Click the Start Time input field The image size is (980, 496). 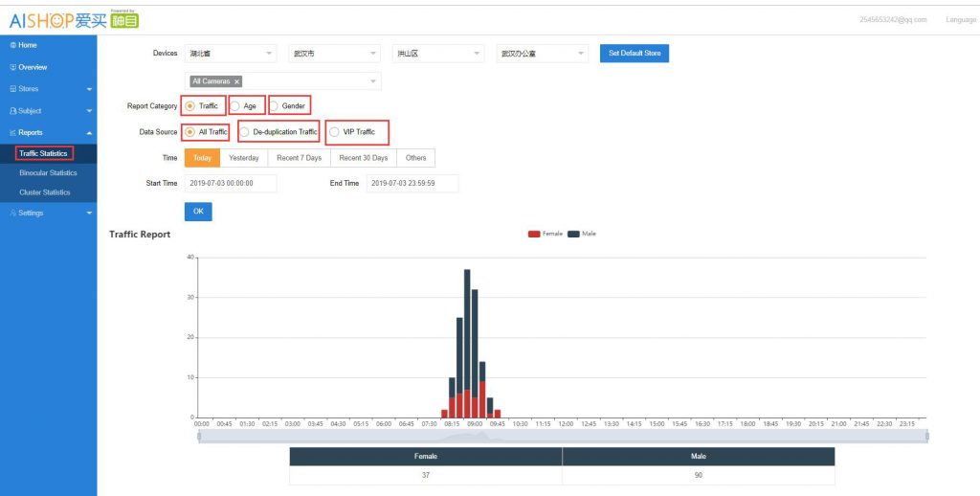[x=230, y=184]
